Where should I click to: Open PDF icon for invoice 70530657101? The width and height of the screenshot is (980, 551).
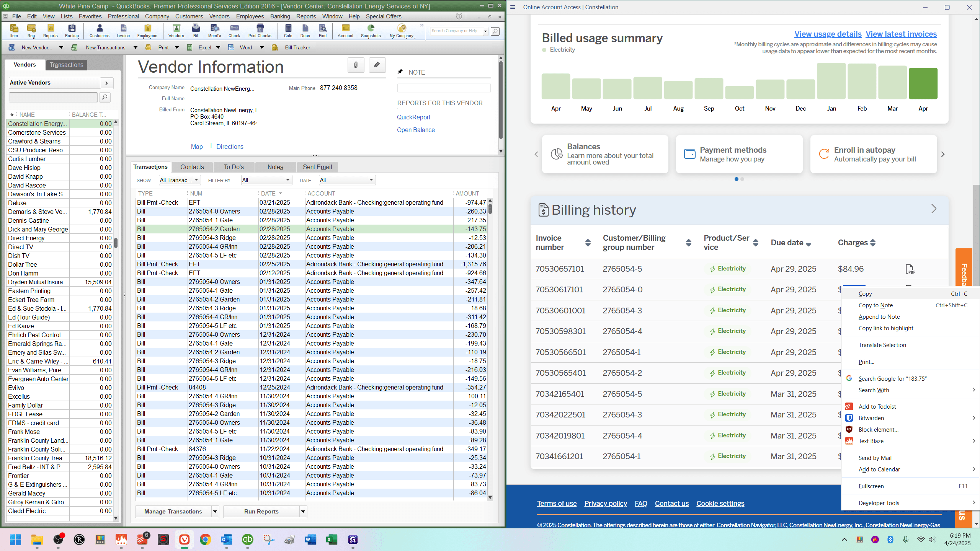pos(910,269)
